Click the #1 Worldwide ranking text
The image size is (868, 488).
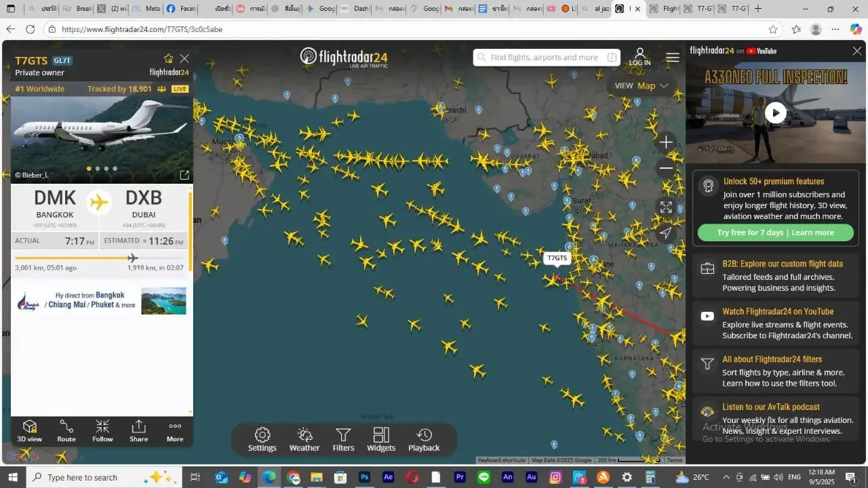(x=40, y=89)
